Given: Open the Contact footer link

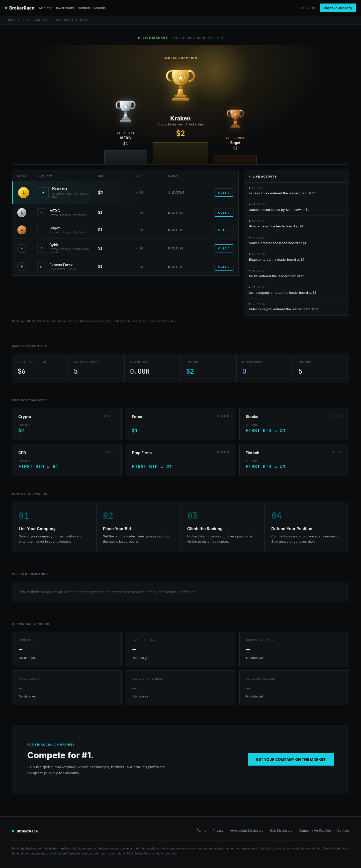Looking at the screenshot, I should pyautogui.click(x=343, y=831).
